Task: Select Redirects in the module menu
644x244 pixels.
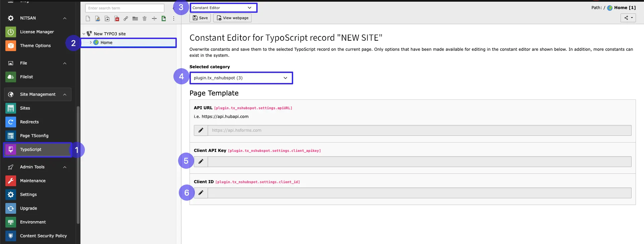Action: click(29, 122)
